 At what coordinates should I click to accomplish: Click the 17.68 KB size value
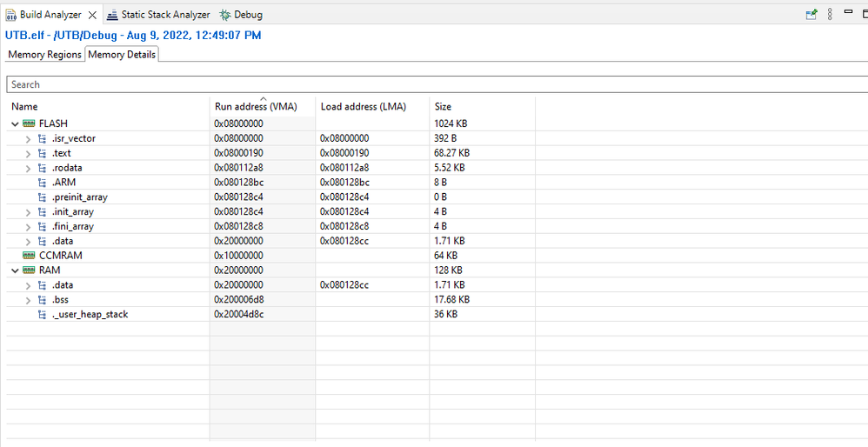[x=451, y=299]
